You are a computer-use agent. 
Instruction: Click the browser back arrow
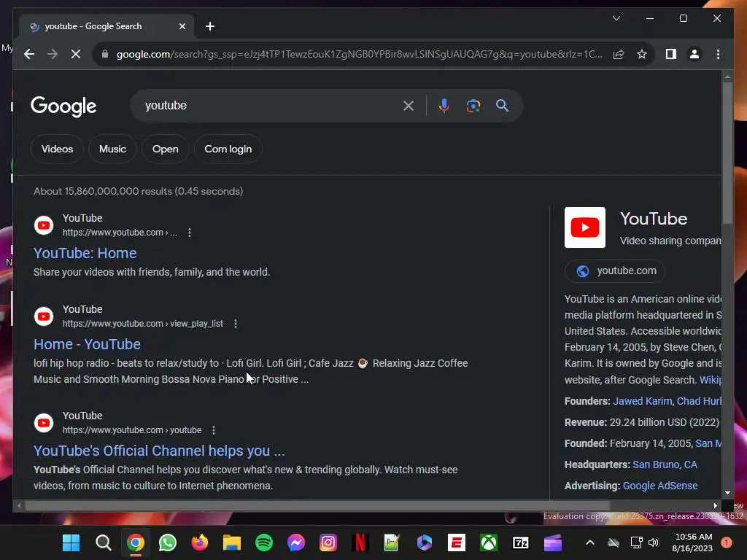coord(29,54)
